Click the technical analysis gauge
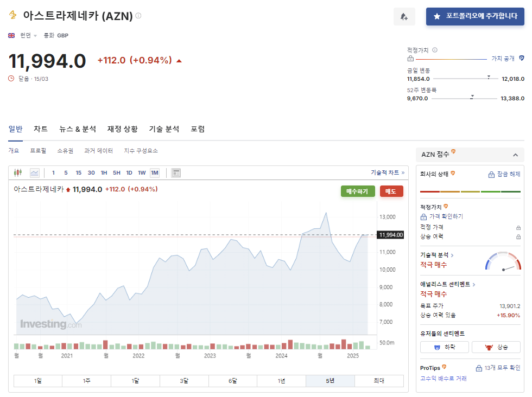Screen dimensions: 532x397 [503, 261]
